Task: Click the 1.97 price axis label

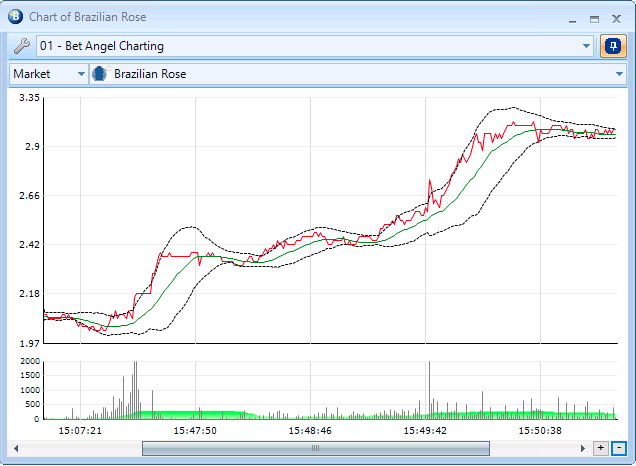Action: (29, 344)
